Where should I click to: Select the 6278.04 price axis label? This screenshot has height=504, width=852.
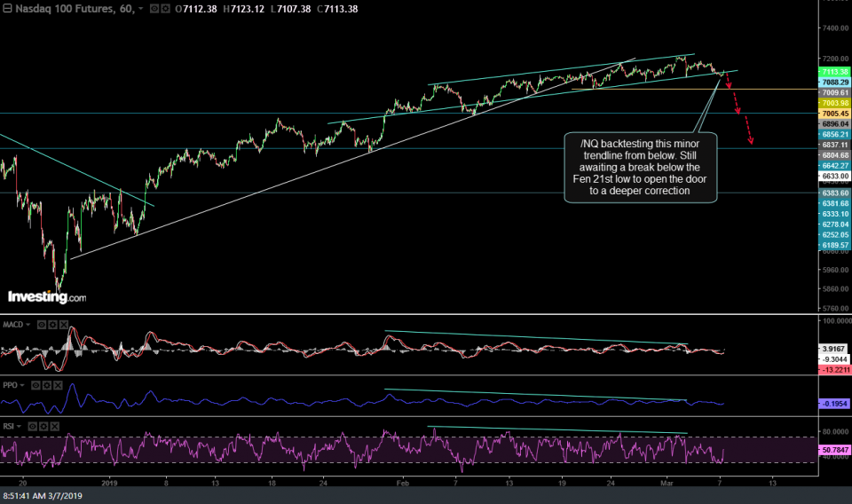(x=834, y=224)
